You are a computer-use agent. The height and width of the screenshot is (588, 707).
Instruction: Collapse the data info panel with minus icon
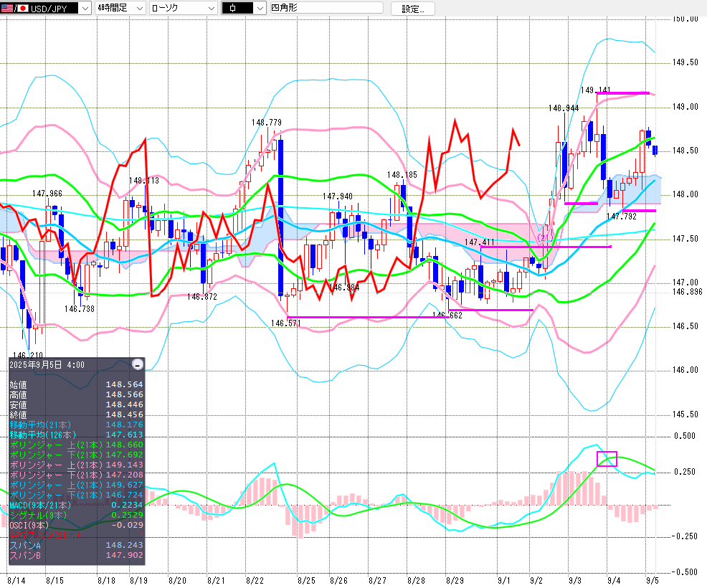point(138,364)
